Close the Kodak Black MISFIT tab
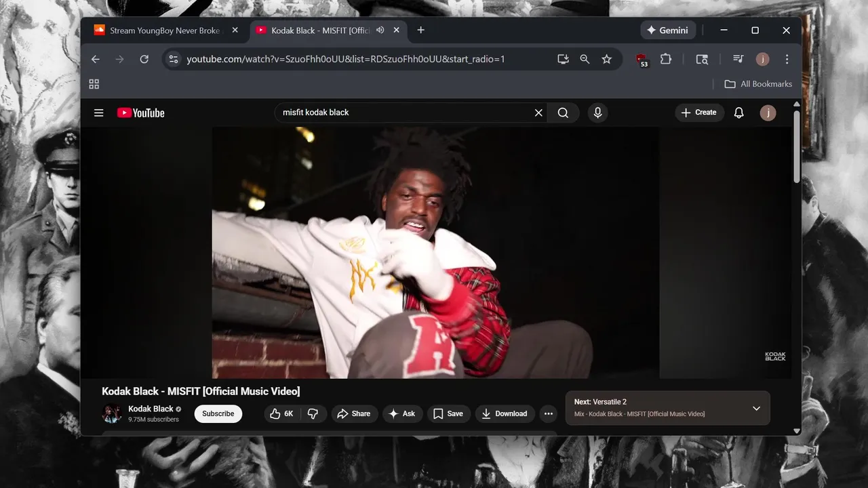 pos(397,30)
